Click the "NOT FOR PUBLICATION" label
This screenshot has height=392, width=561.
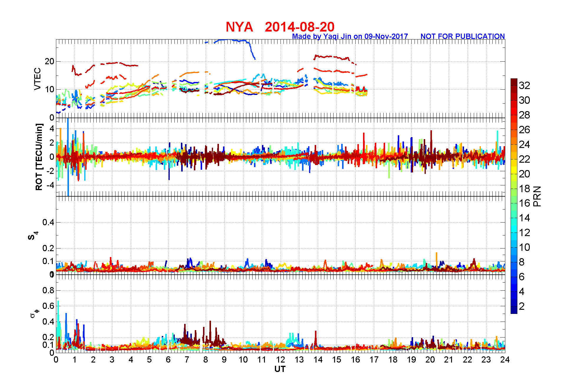pos(463,36)
